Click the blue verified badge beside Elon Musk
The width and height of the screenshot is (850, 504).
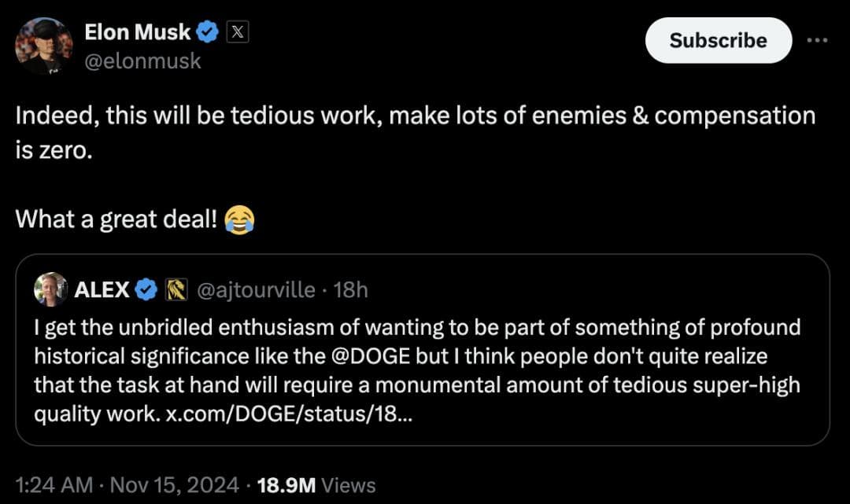pyautogui.click(x=208, y=32)
